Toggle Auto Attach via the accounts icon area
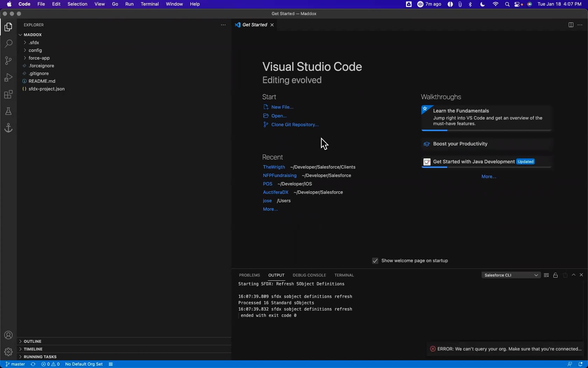The width and height of the screenshot is (588, 368). coord(8,335)
